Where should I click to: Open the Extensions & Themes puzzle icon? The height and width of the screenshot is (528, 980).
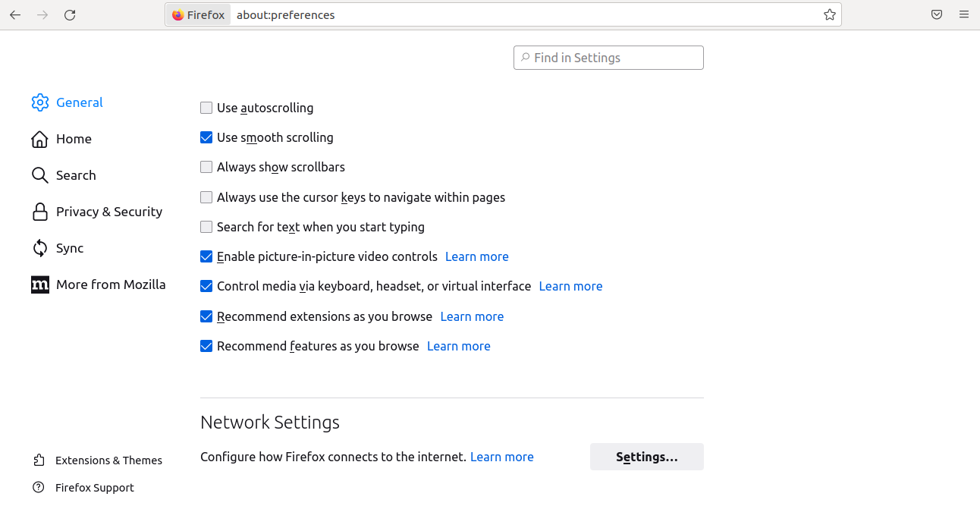click(39, 460)
